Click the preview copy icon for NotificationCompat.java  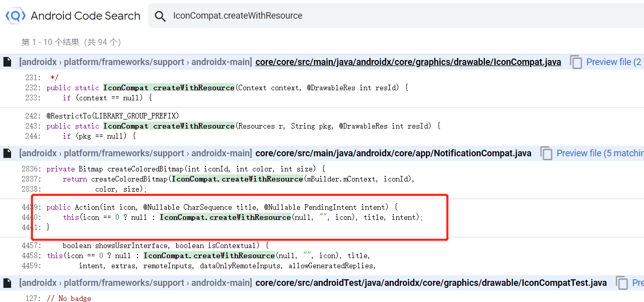coord(546,153)
